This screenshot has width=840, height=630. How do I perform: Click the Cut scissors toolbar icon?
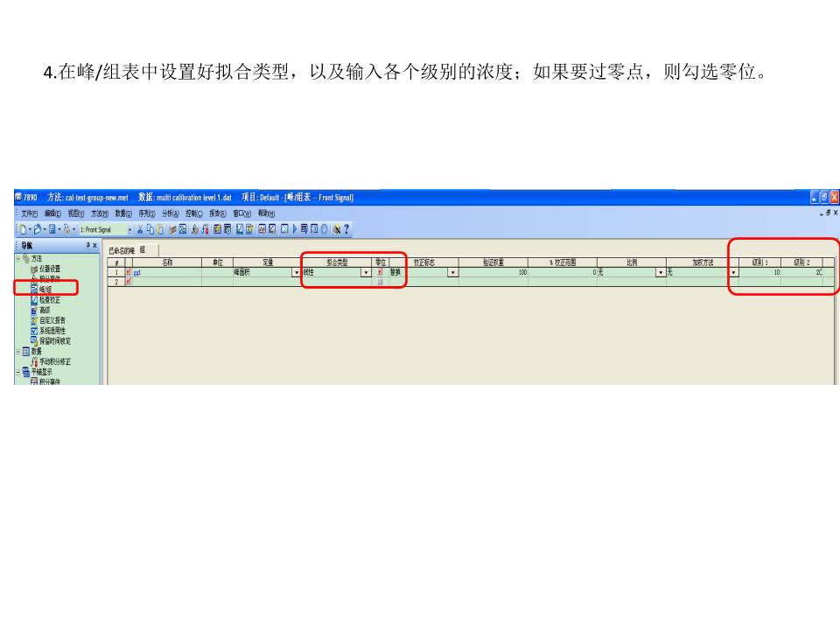coord(140,229)
